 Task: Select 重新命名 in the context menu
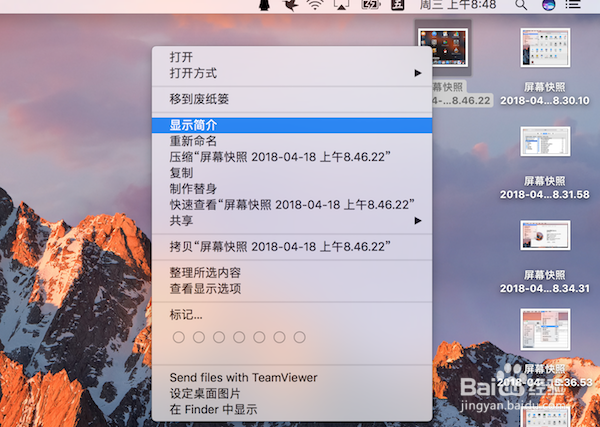click(292, 141)
